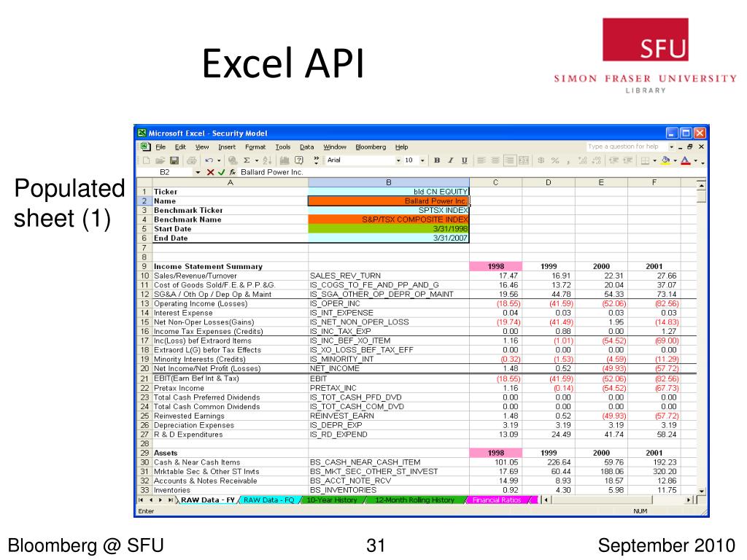Click the Excel workbook icon beside File menu
The height and width of the screenshot is (560, 747).
145,147
